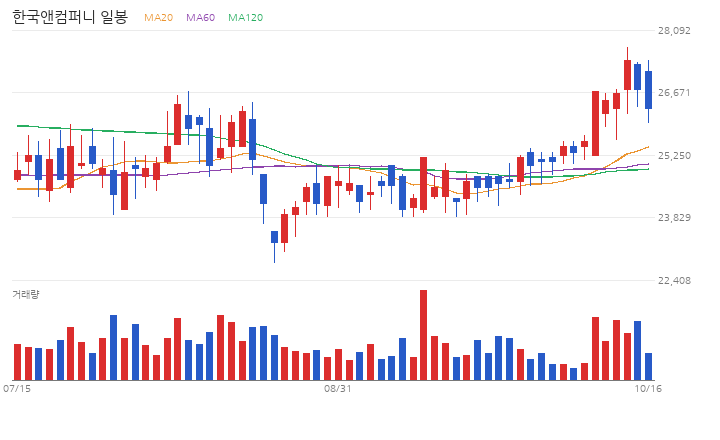This screenshot has height=440, width=720.
Task: Click the last blue candlestick on the right
Action: tap(648, 90)
